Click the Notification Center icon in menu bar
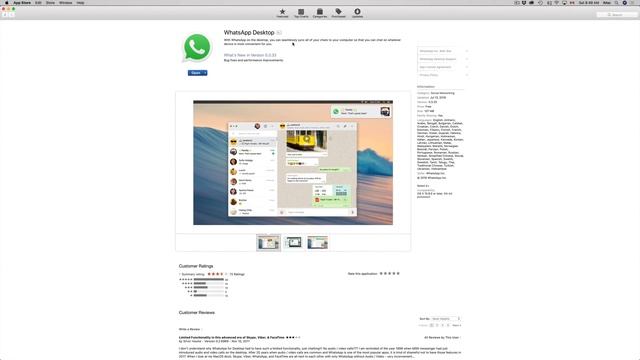Image resolution: width=640 pixels, height=360 pixels. coord(632,2)
